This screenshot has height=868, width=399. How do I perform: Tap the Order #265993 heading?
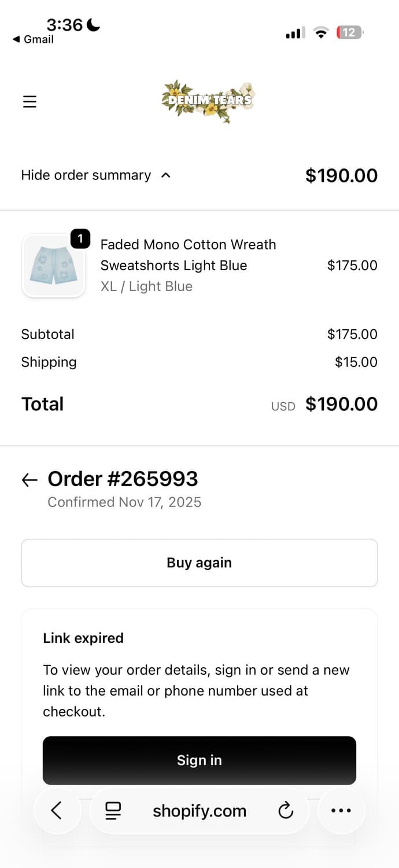(123, 479)
